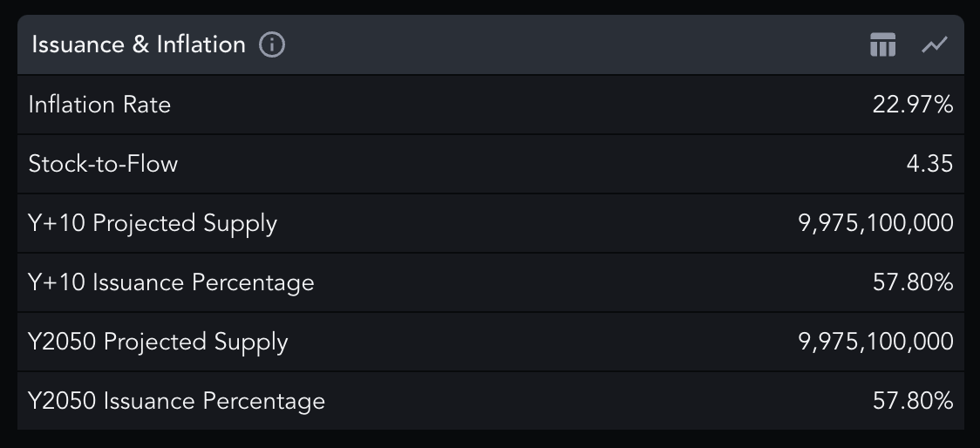
Task: Click the empty header bar of the panel
Action: point(567,44)
